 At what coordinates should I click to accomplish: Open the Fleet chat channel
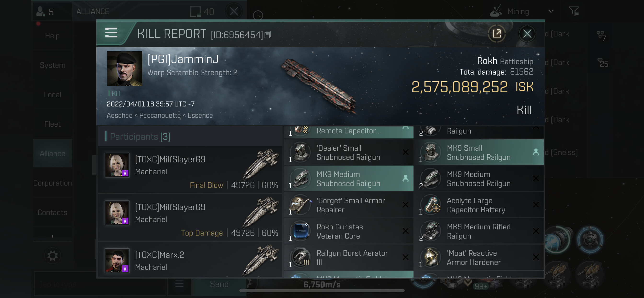pyautogui.click(x=52, y=124)
